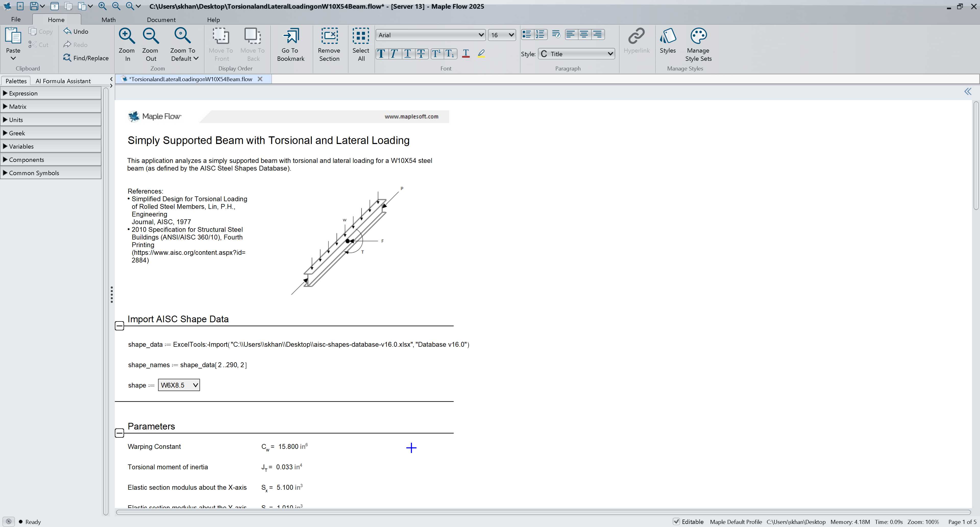This screenshot has height=527, width=980.
Task: Open Manage Style Sets
Action: pos(698,44)
